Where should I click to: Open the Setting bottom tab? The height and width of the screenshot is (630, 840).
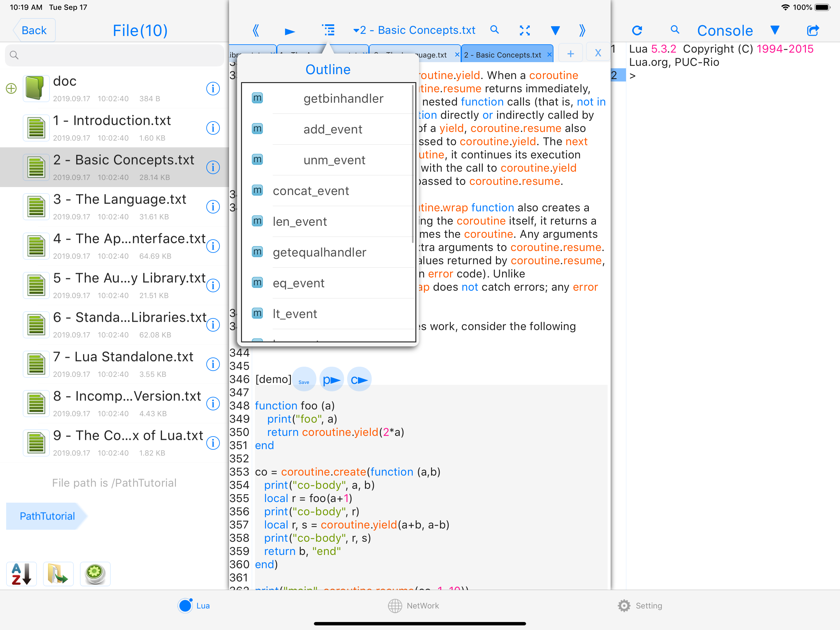(640, 605)
